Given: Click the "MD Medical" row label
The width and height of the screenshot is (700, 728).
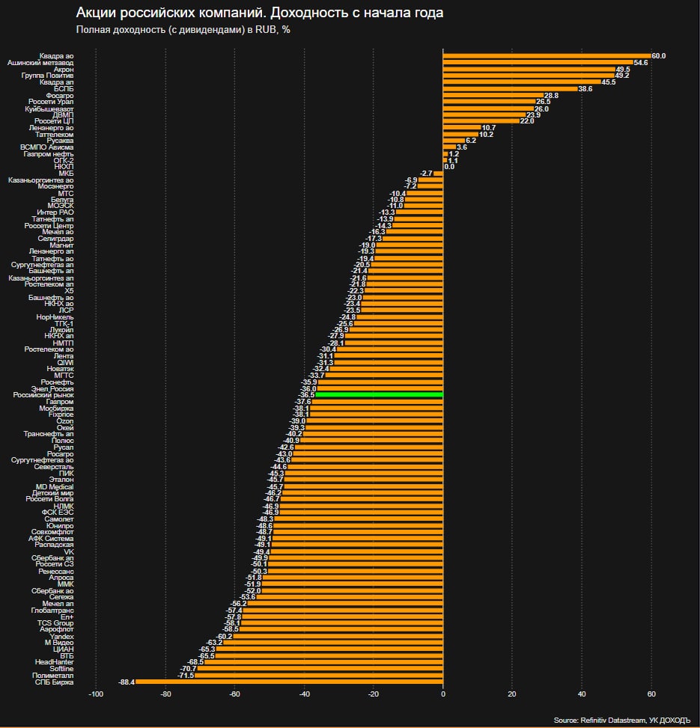Looking at the screenshot, I should pyautogui.click(x=55, y=487).
